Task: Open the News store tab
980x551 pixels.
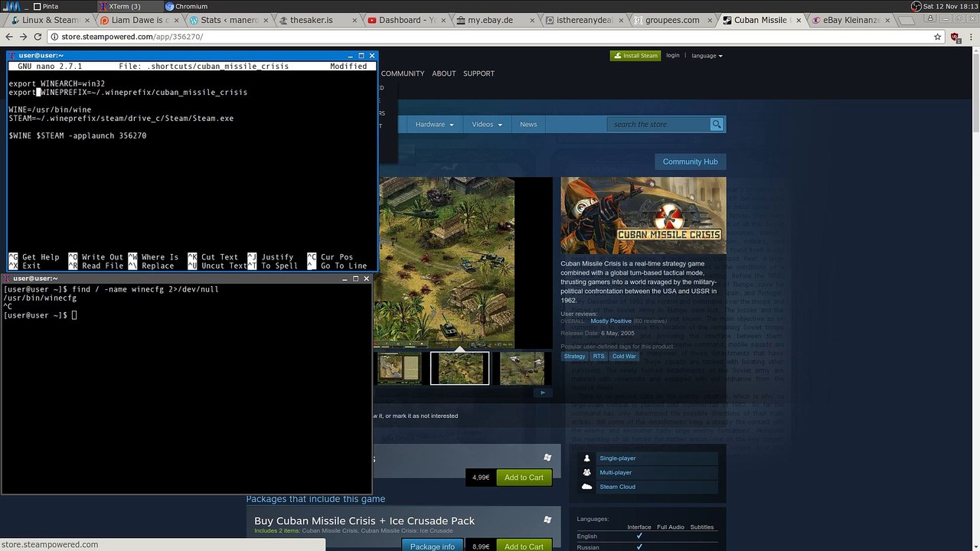Action: pos(528,124)
